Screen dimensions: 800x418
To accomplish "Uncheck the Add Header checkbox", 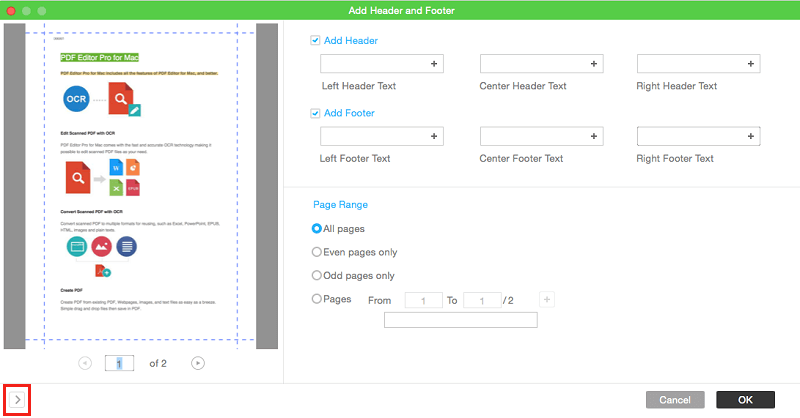I will (x=315, y=40).
